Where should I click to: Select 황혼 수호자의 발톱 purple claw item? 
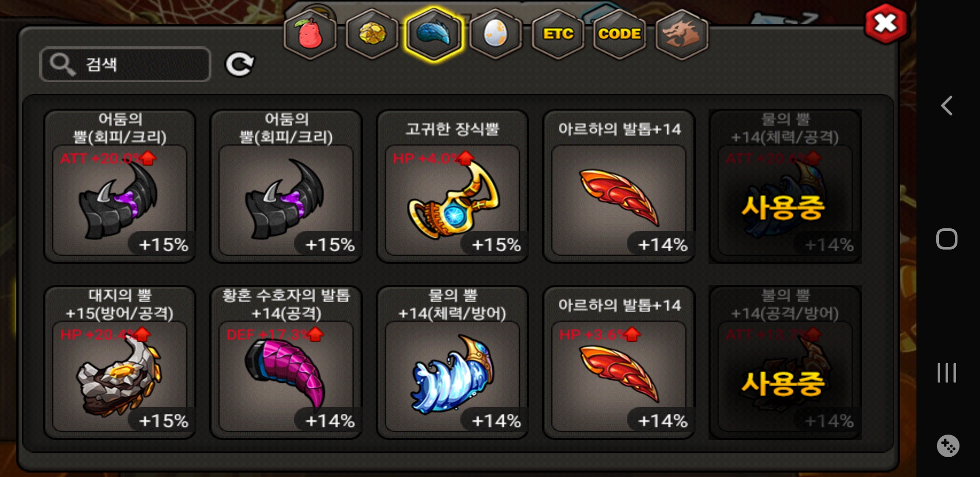286,362
